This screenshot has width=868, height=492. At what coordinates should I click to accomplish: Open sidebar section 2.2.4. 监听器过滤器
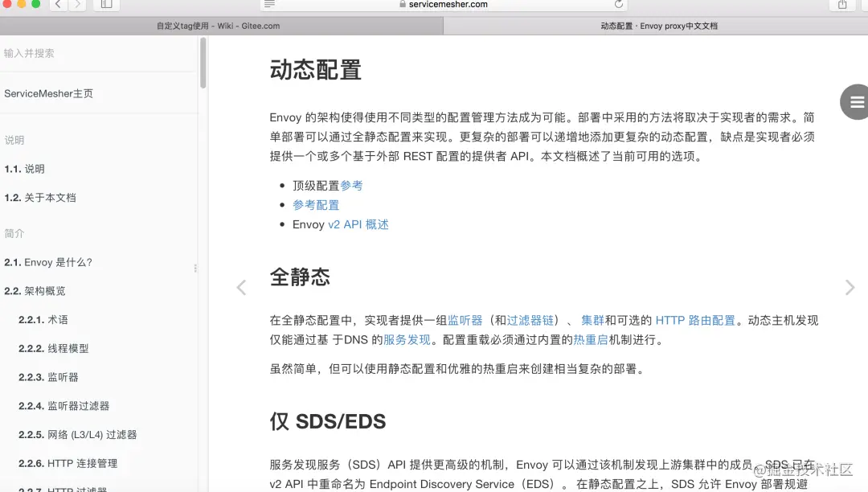tap(64, 406)
